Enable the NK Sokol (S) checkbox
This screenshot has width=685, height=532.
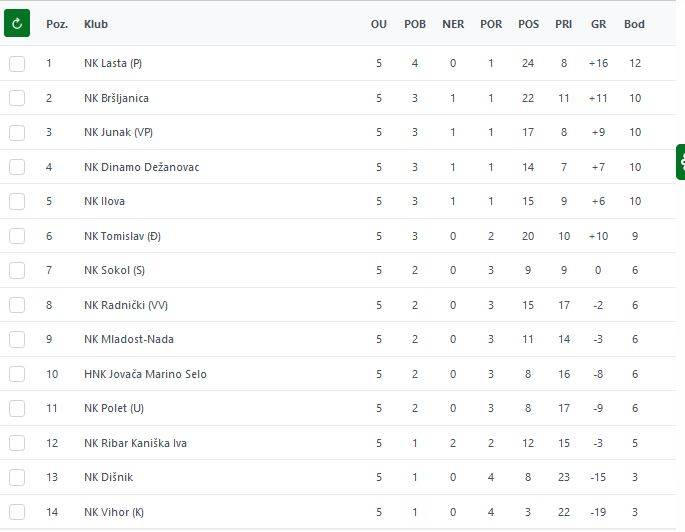coord(17,271)
